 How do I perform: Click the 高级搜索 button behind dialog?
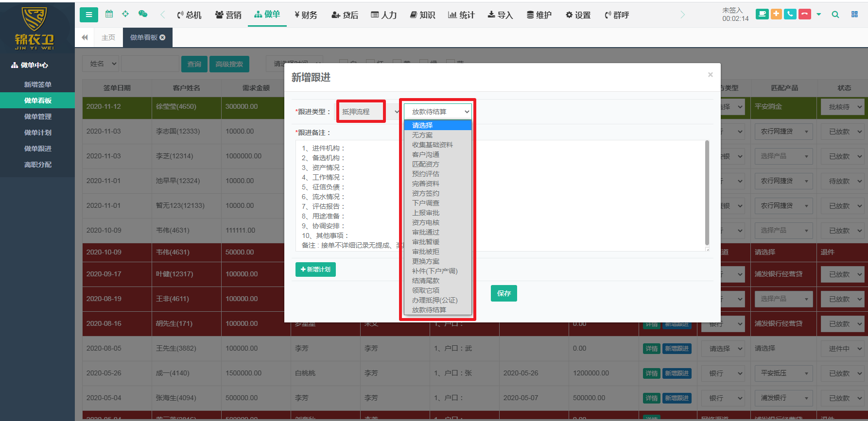pos(229,64)
